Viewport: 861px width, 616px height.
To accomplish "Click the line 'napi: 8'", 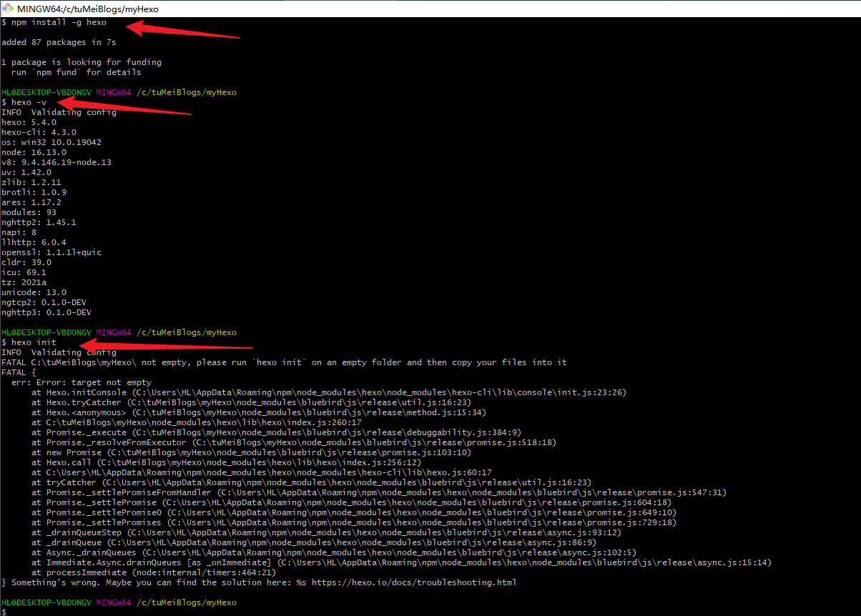I will (19, 232).
